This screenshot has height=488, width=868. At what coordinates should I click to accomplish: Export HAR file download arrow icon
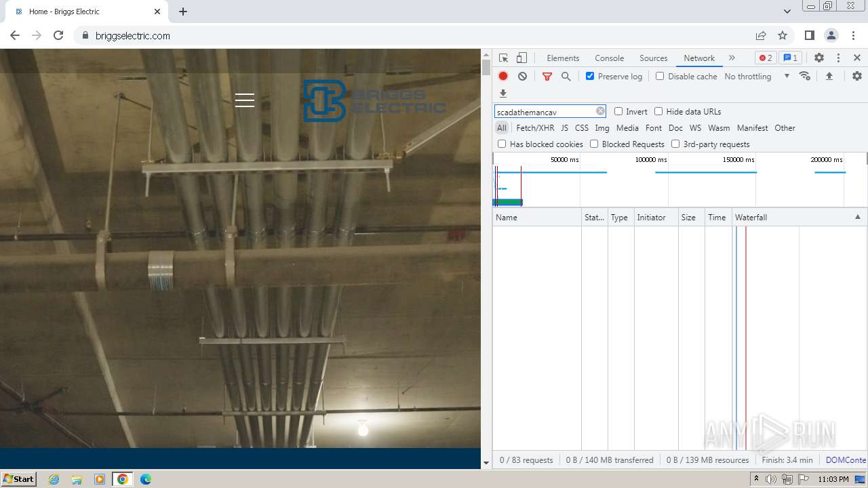pos(503,94)
